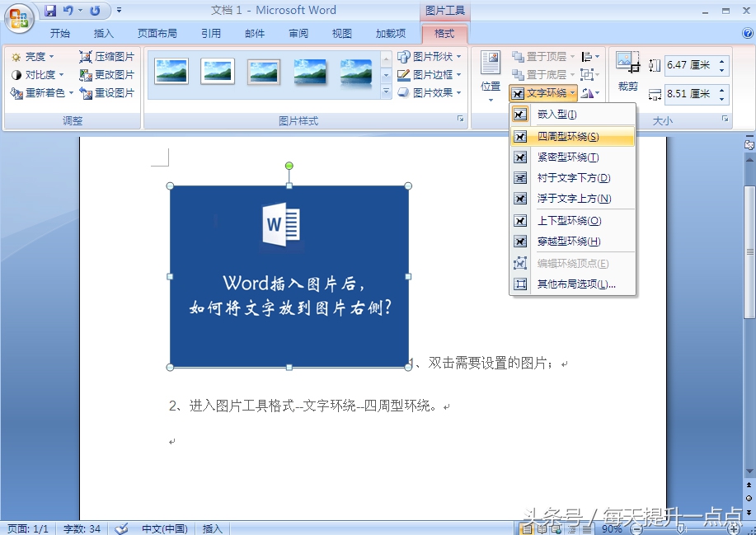Click the Compress Pictures (压缩图片) button
This screenshot has width=756, height=535.
[x=106, y=56]
